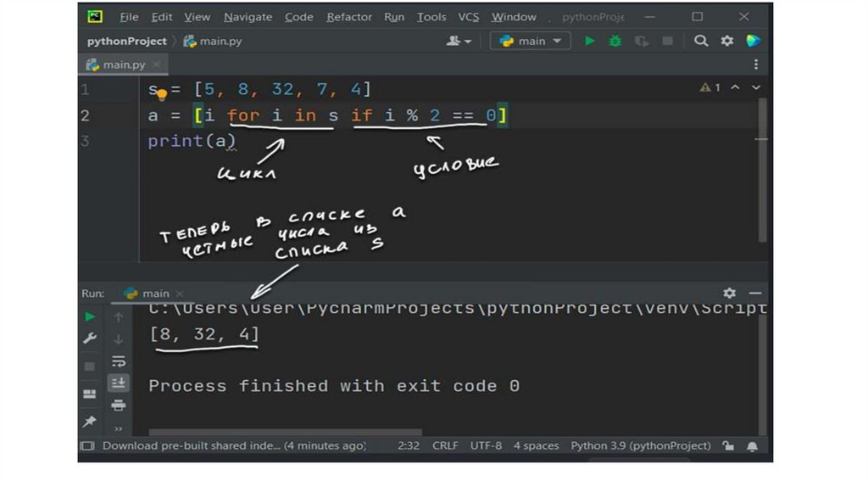Viewport: 868px width, 487px height.
Task: Click up the stack trace arrow
Action: pos(118,317)
